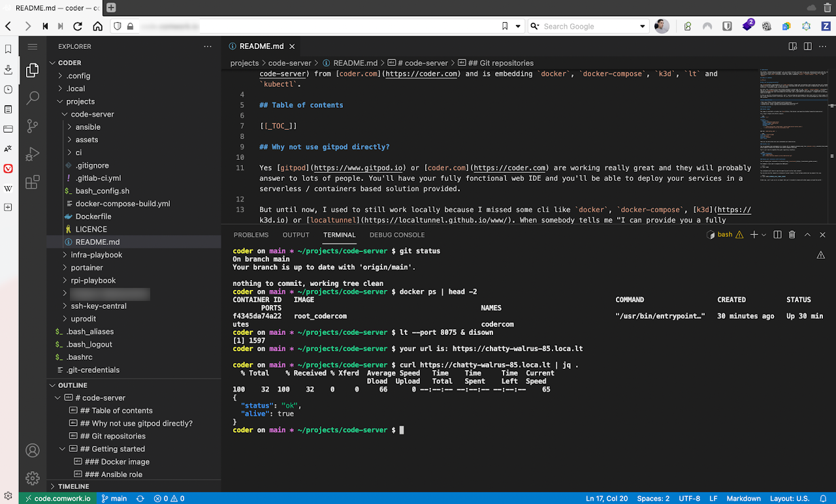Open Vivaldi notes panel
This screenshot has width=836, height=504.
[8, 109]
